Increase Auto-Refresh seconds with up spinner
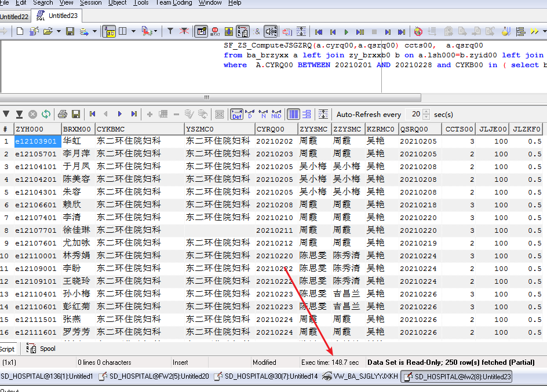The image size is (547, 392). point(426,112)
